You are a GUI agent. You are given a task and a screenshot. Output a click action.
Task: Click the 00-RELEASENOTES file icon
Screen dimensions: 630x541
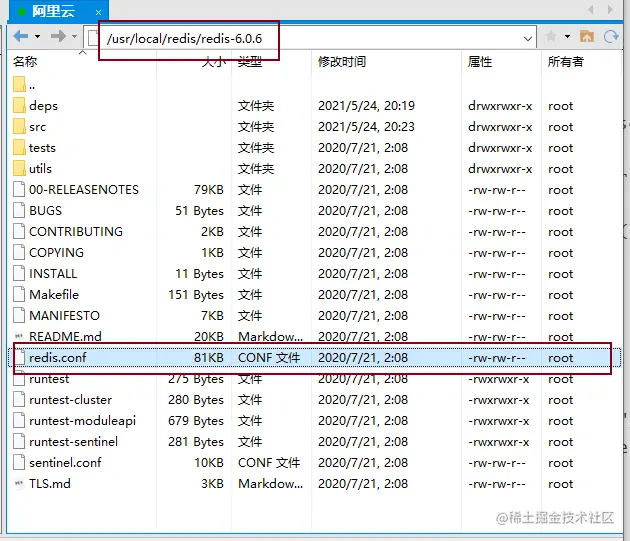(19, 189)
